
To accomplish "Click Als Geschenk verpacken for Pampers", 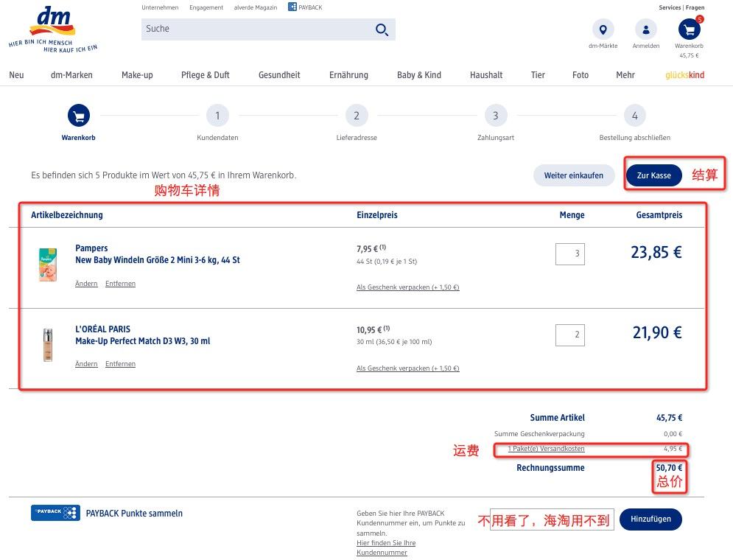I will point(407,287).
